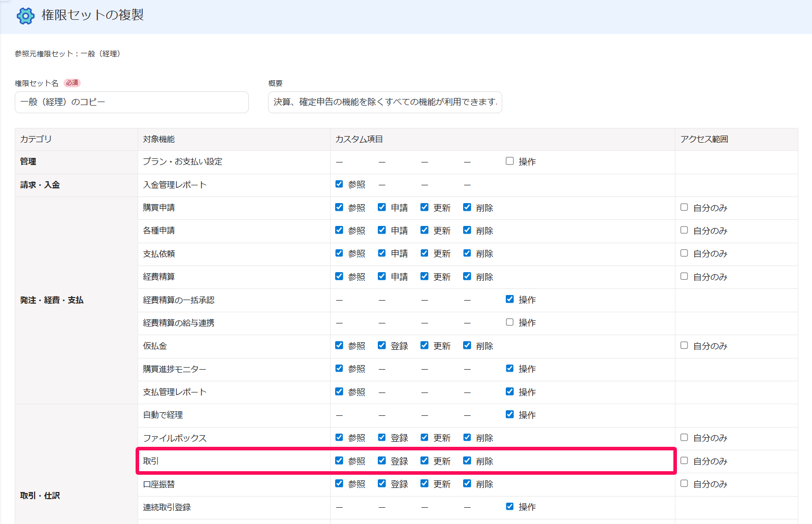Edit the 概要 description field

coord(385,102)
